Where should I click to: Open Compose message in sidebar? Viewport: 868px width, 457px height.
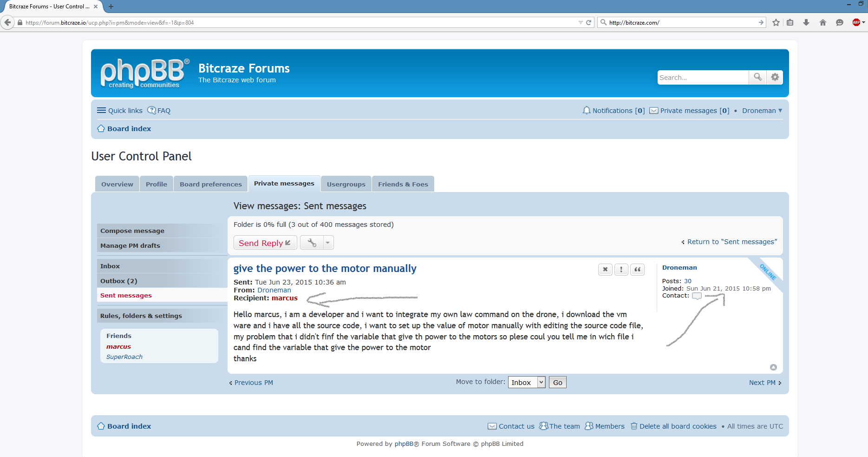[x=132, y=231]
